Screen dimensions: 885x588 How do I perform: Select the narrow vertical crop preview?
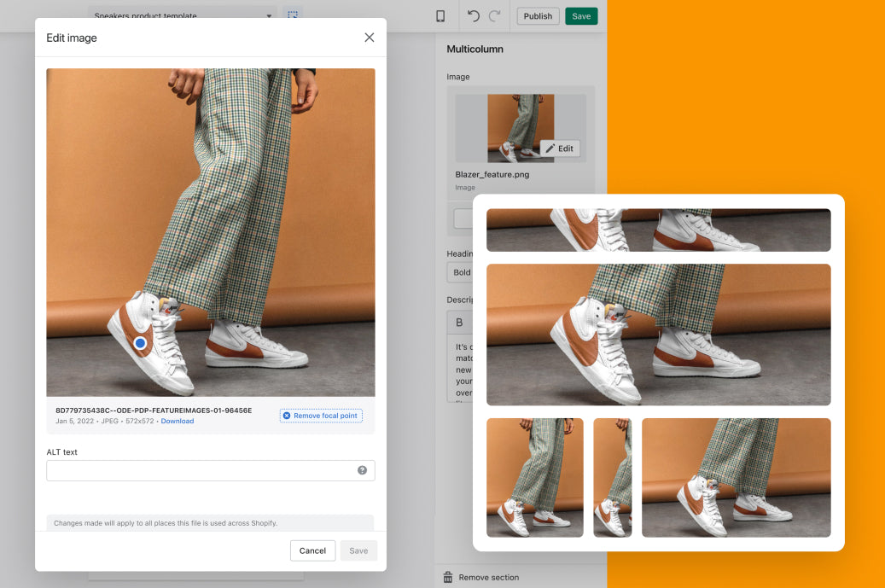coord(612,477)
